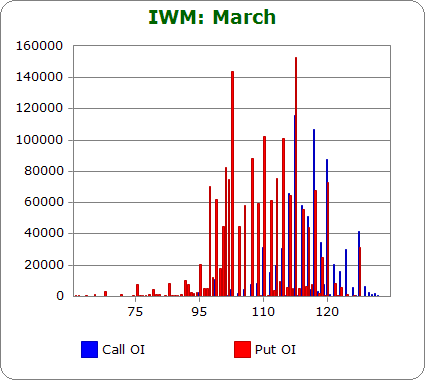Screen dimensions: 425x380
Task: Click the 95 strike x-axis label
Action: pos(199,312)
